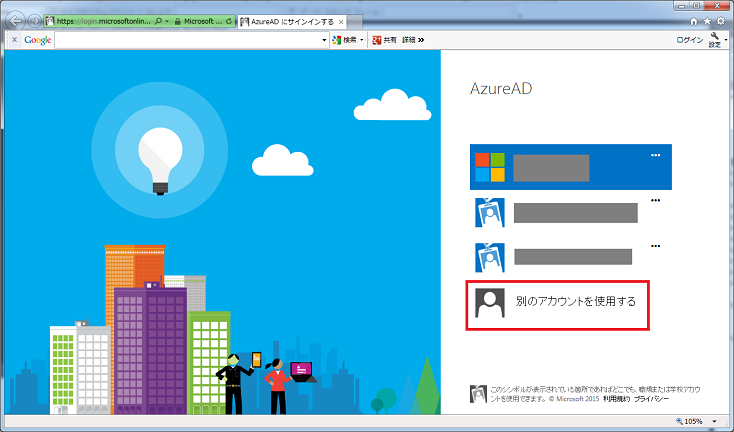Click the '© Microsoft 2015' footer text

point(574,399)
